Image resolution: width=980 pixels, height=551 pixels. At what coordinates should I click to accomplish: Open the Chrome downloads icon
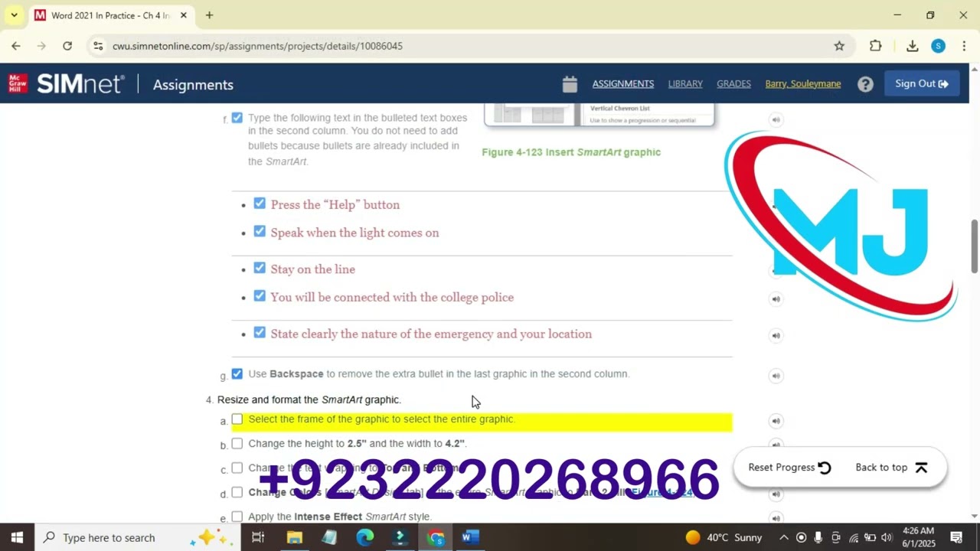click(x=913, y=46)
